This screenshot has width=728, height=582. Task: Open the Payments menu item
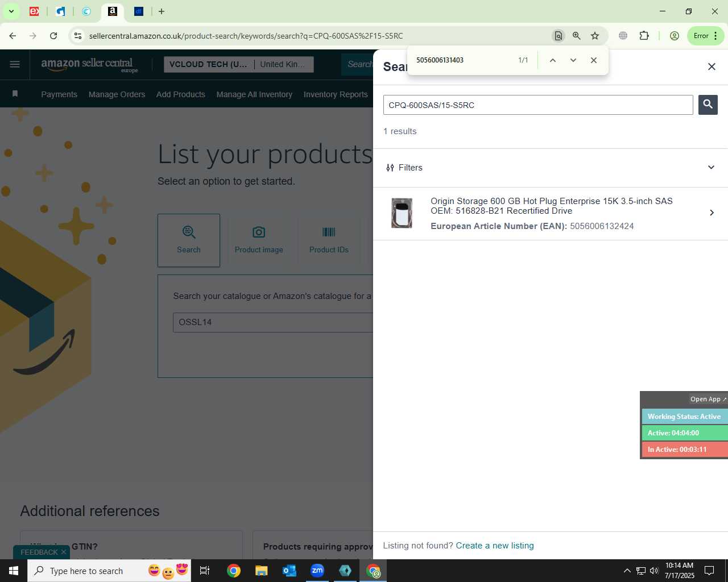click(x=59, y=94)
